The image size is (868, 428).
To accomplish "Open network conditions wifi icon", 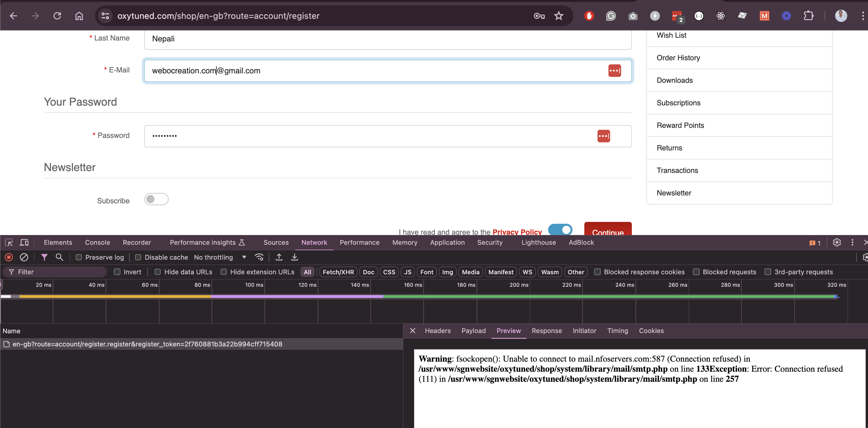I will [259, 258].
